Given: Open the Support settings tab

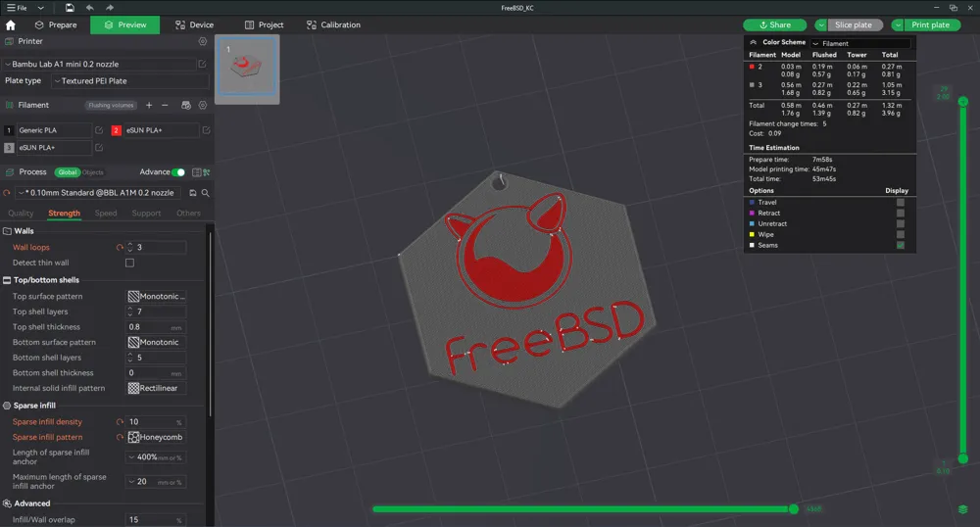Looking at the screenshot, I should [146, 213].
